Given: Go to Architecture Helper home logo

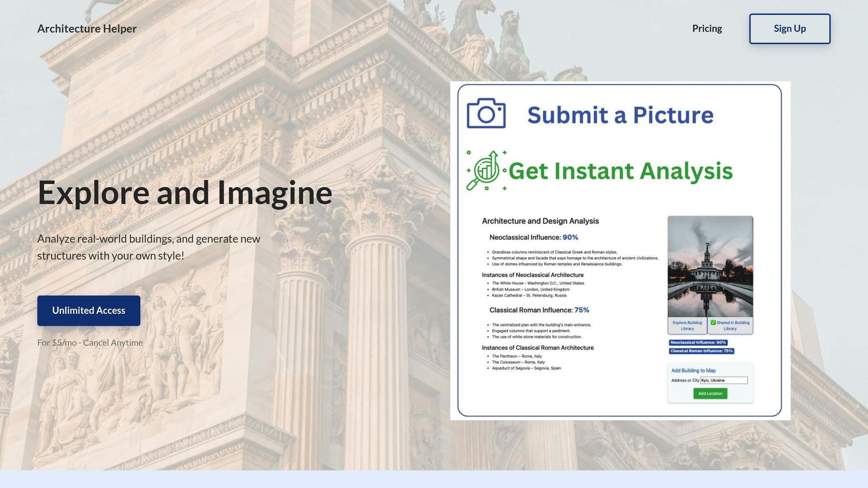Looking at the screenshot, I should tap(87, 28).
